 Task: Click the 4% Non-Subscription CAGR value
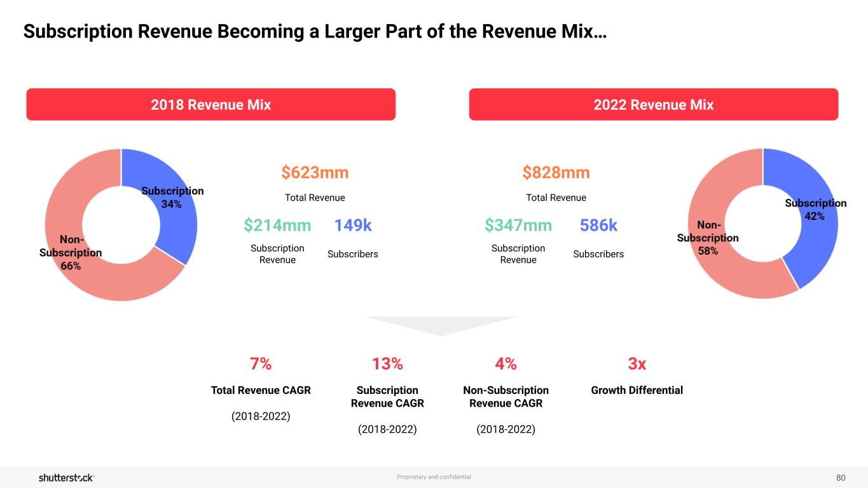[x=506, y=364]
